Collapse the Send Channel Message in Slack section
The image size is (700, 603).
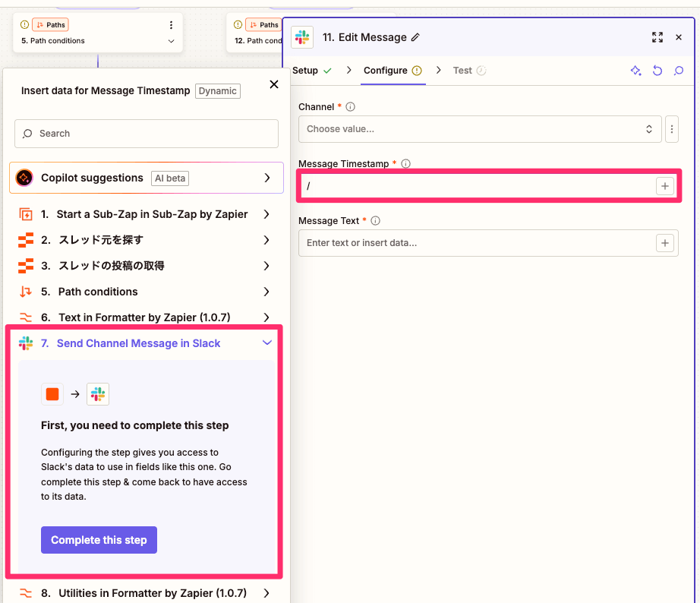pos(266,343)
